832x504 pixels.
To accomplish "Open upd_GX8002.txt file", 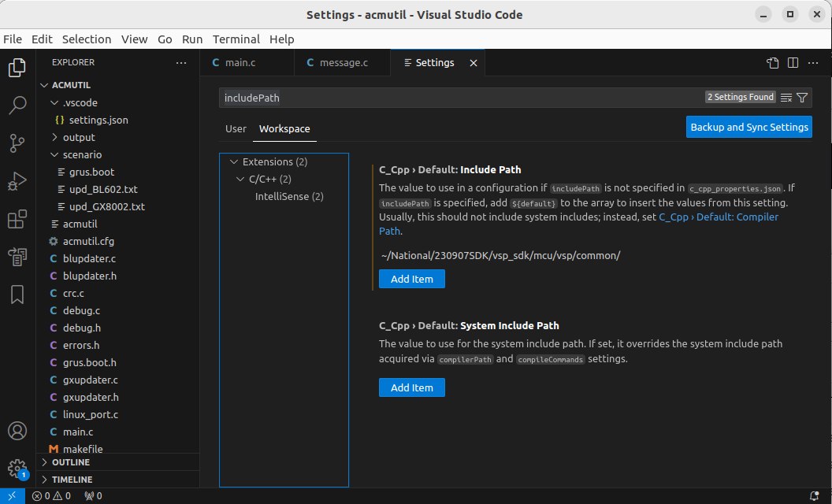I will point(106,206).
